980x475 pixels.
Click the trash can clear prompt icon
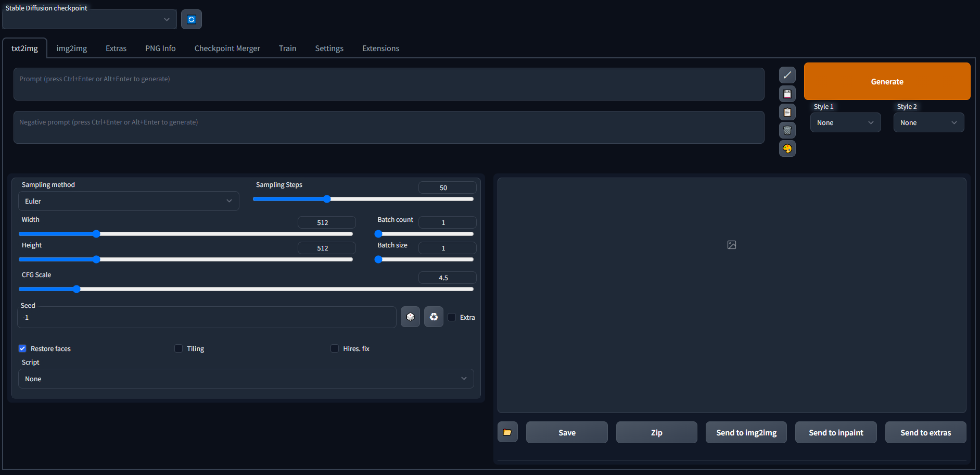[x=787, y=130]
